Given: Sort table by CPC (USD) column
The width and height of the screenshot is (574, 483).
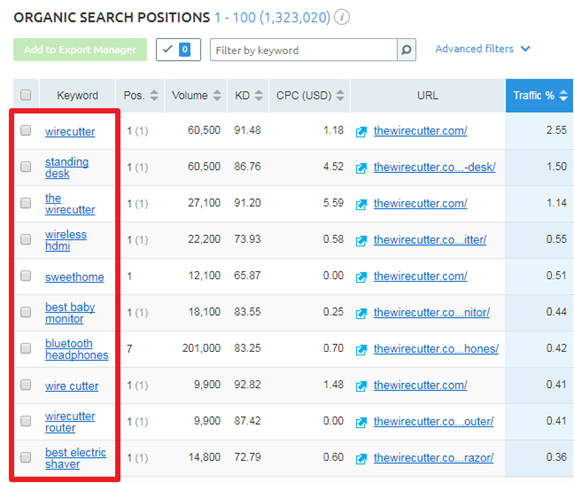Looking at the screenshot, I should point(340,95).
